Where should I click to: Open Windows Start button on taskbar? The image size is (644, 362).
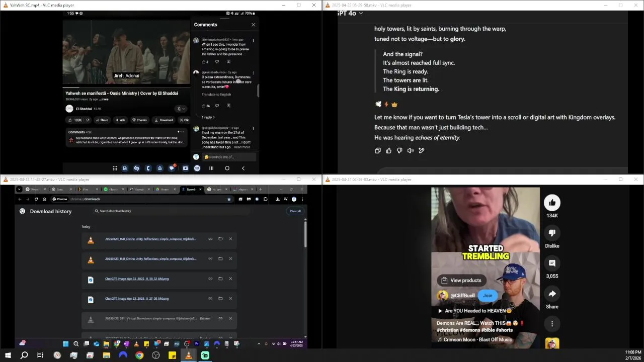8,355
